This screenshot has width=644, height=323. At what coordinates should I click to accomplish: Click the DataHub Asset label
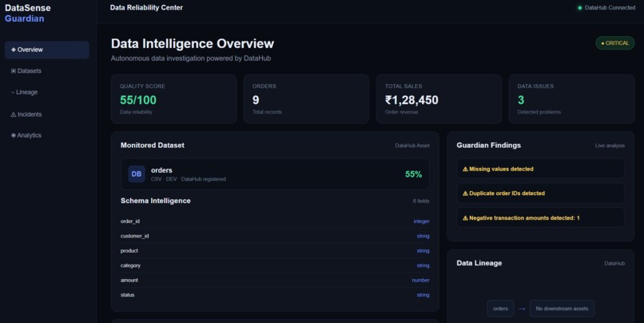[x=412, y=146]
